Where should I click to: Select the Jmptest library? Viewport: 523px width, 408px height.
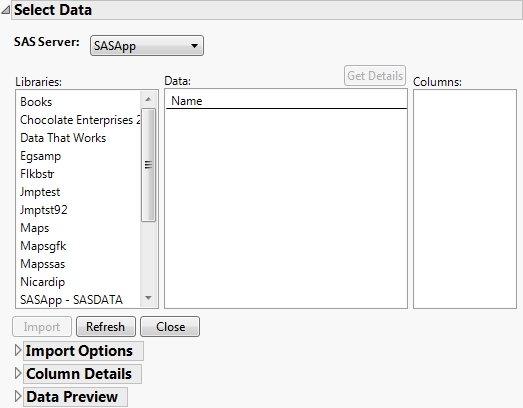40,192
